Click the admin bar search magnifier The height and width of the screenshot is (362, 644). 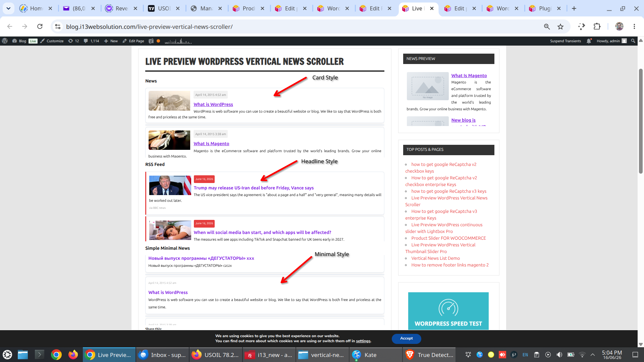pos(633,41)
